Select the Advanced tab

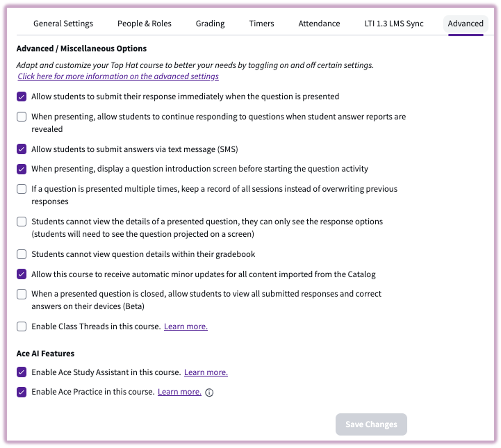click(465, 23)
